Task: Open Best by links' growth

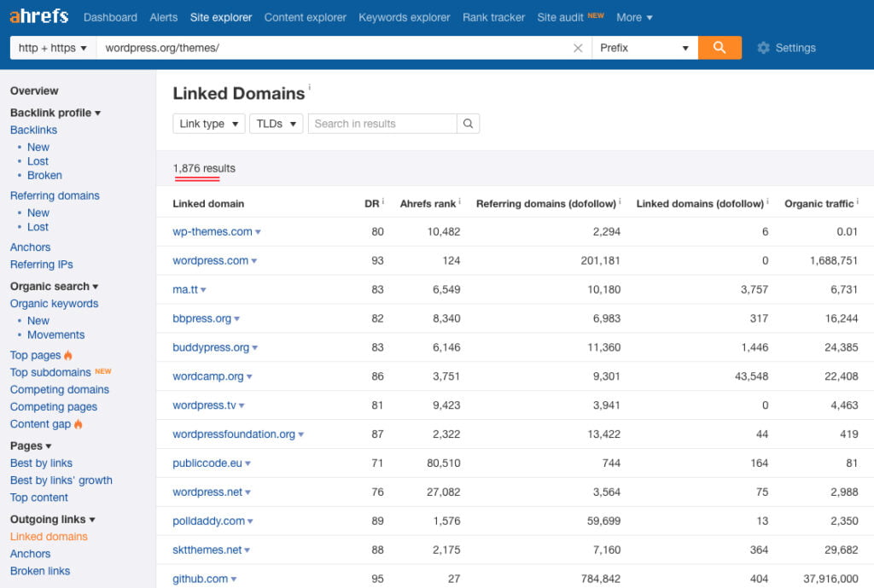Action: click(x=61, y=480)
